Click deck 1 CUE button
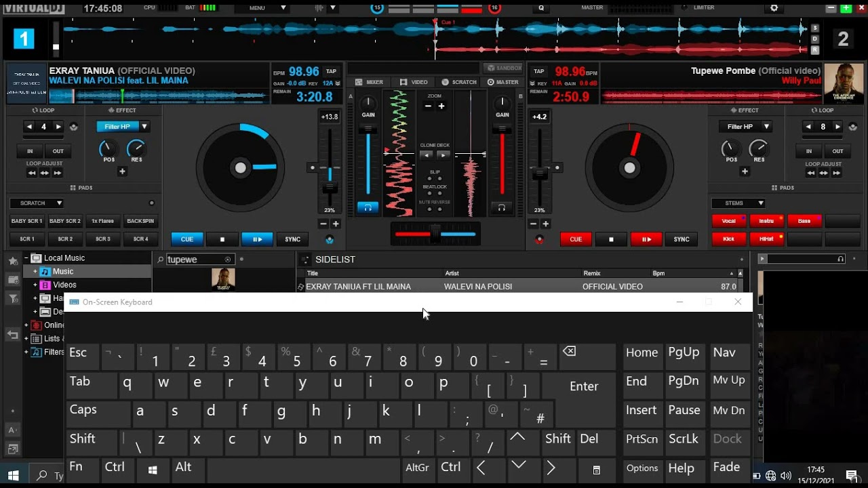The image size is (868, 488). click(187, 239)
